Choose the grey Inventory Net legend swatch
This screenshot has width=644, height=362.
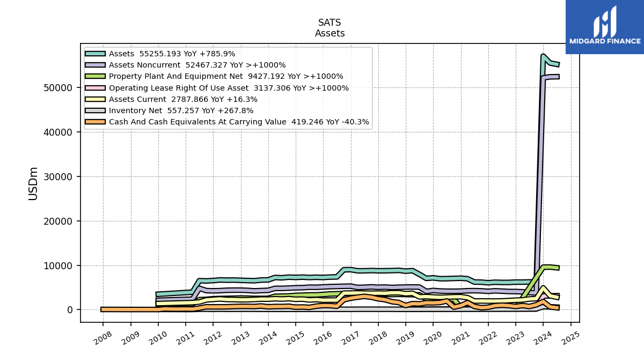(x=96, y=110)
